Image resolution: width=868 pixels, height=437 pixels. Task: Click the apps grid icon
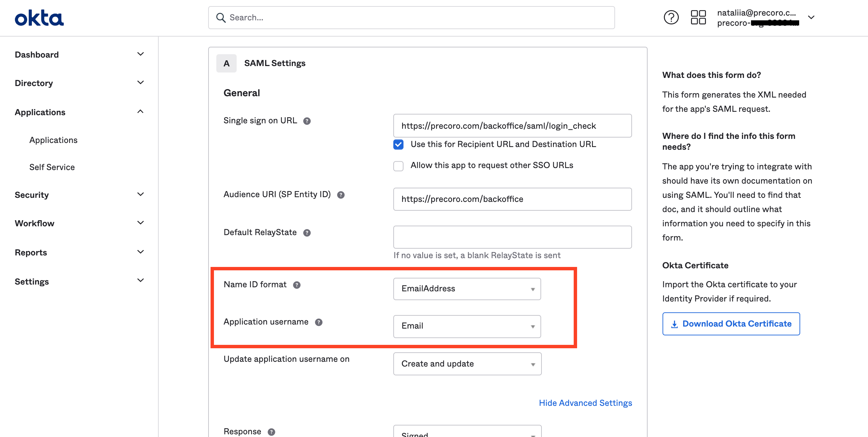697,17
